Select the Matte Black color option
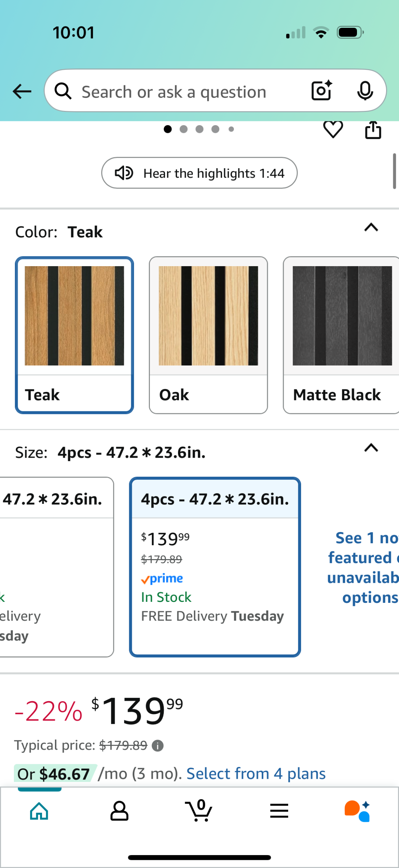The image size is (399, 868). pyautogui.click(x=341, y=335)
